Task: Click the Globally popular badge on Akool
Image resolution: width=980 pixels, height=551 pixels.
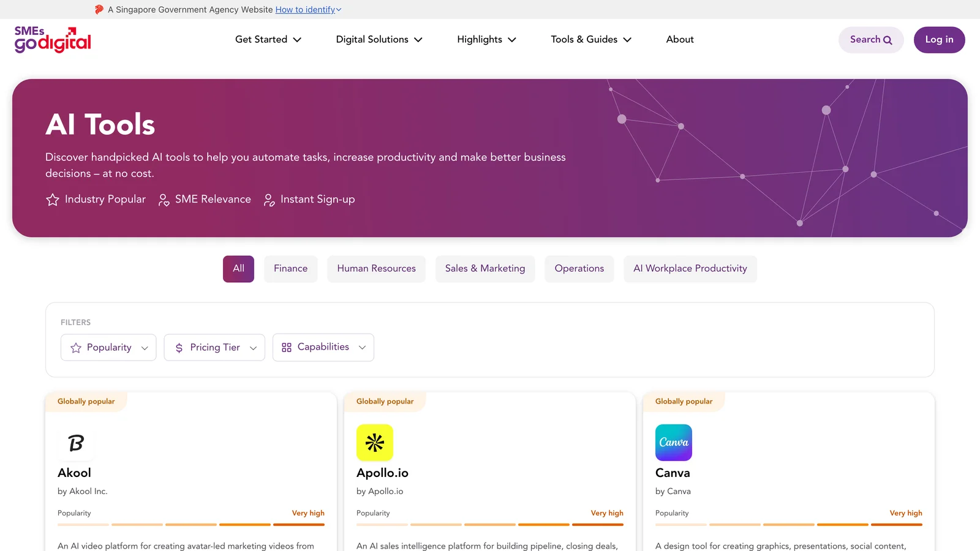Action: [x=86, y=402]
